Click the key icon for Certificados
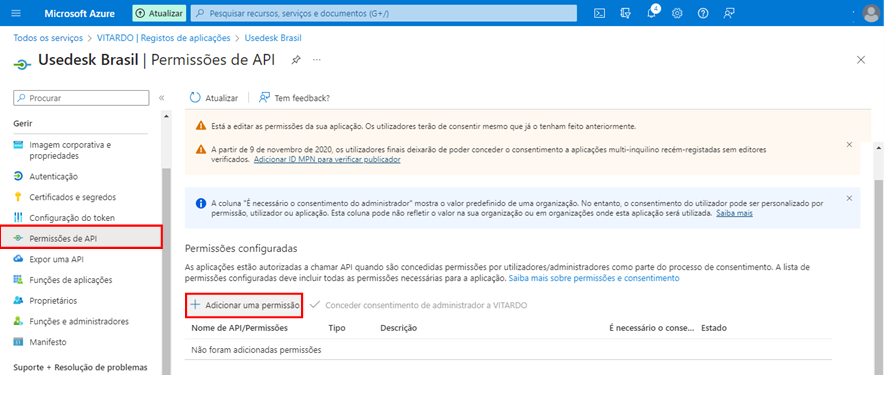885x395 pixels. (x=18, y=197)
